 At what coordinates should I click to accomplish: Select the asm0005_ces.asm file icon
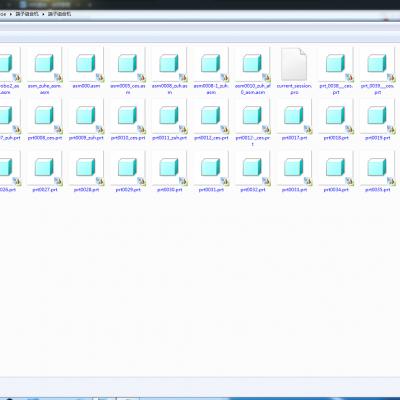[x=128, y=64]
